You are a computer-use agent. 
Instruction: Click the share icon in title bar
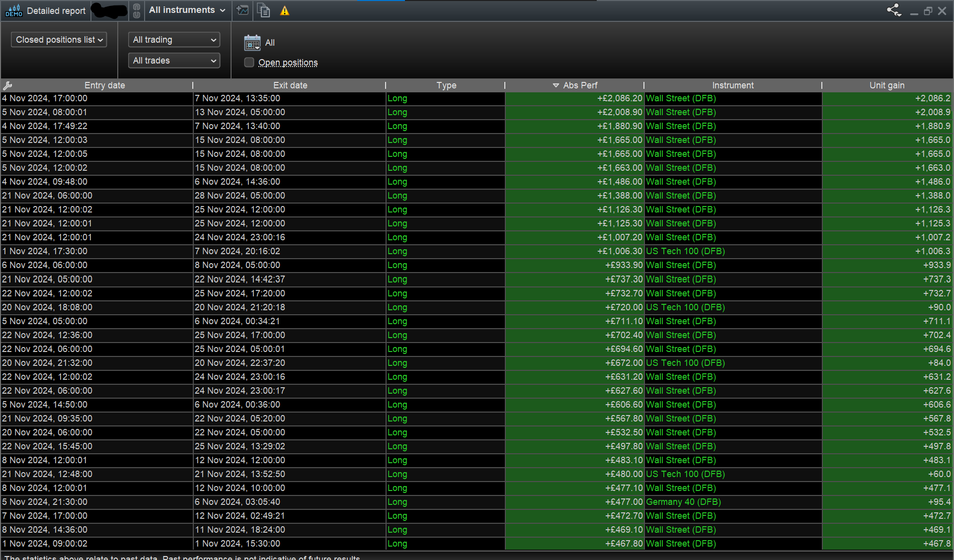click(894, 10)
